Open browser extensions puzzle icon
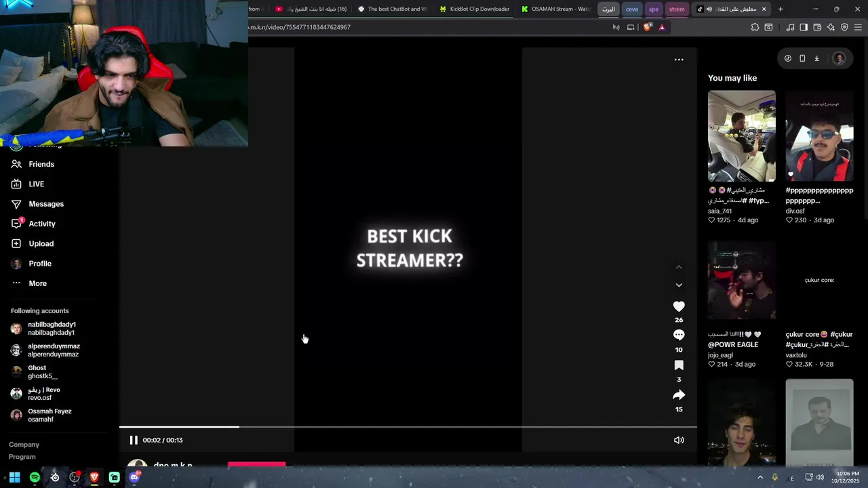The height and width of the screenshot is (488, 868). (755, 27)
